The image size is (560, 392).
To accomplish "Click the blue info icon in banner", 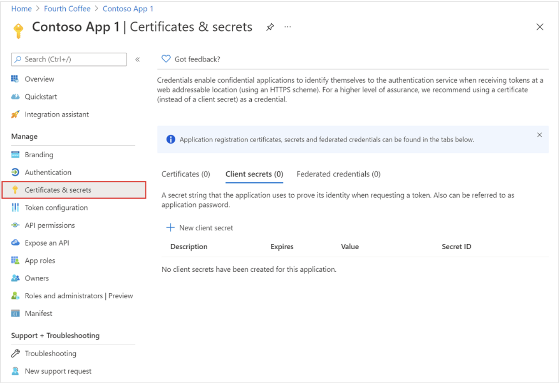I will click(171, 139).
